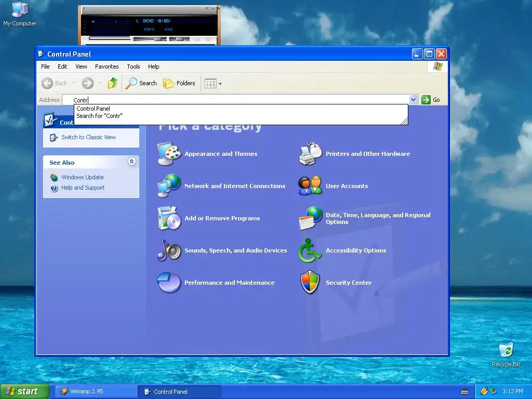This screenshot has height=399, width=532.
Task: Click the Help and Support link
Action: [83, 188]
